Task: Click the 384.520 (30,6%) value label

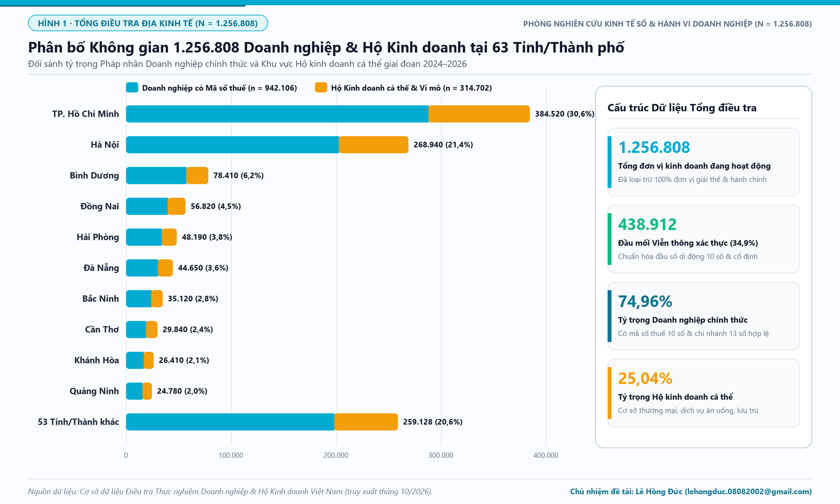Action: 564,114
